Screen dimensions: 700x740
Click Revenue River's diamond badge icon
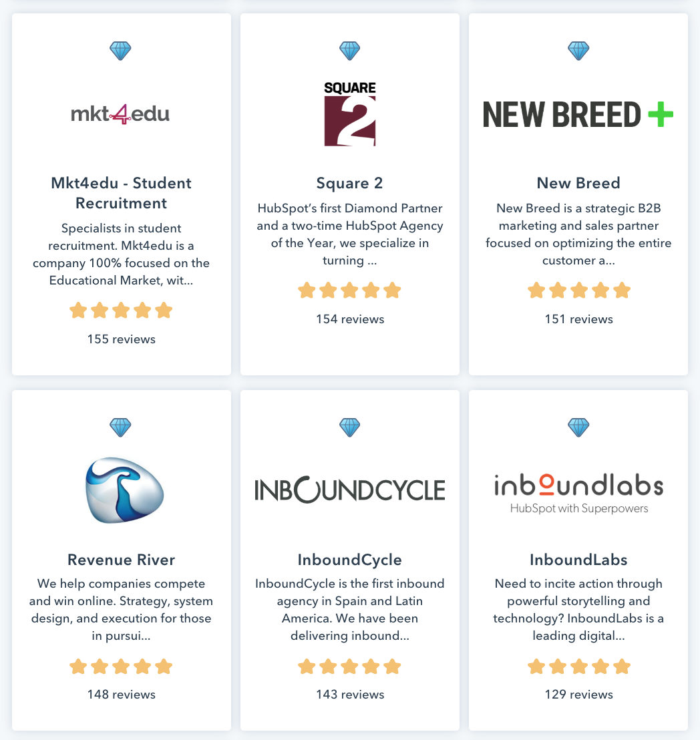coord(120,427)
